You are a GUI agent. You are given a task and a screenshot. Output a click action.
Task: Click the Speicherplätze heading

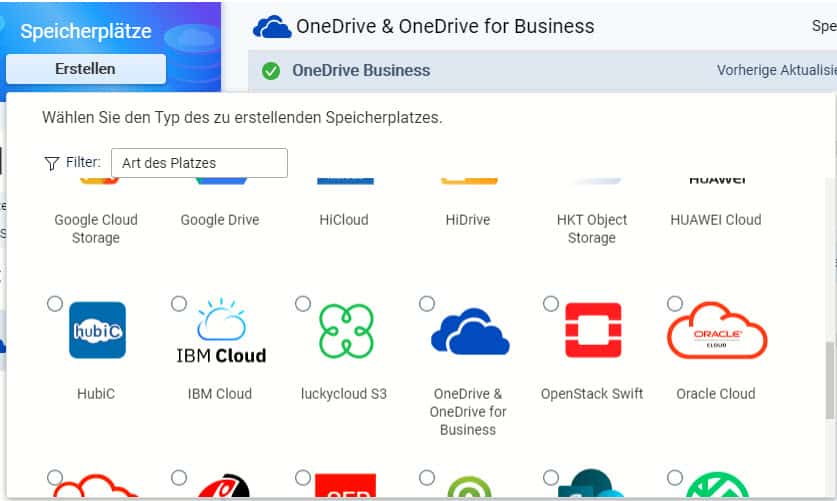[x=86, y=31]
